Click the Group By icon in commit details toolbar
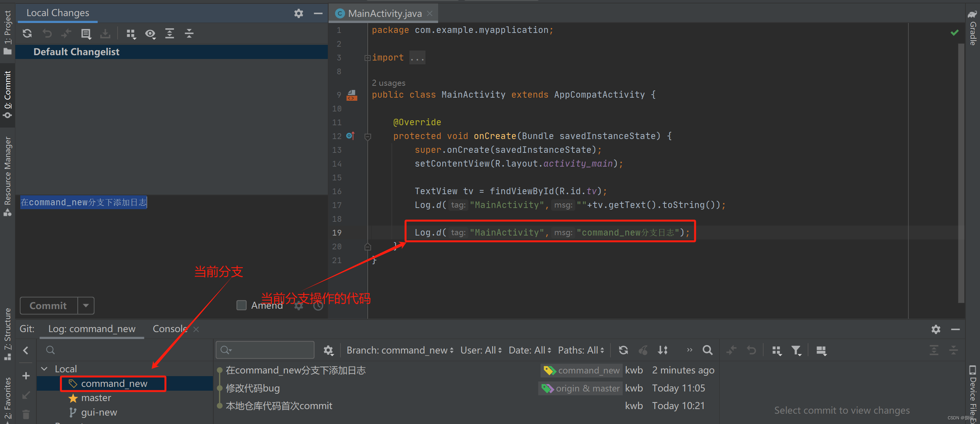The width and height of the screenshot is (980, 424). click(777, 350)
